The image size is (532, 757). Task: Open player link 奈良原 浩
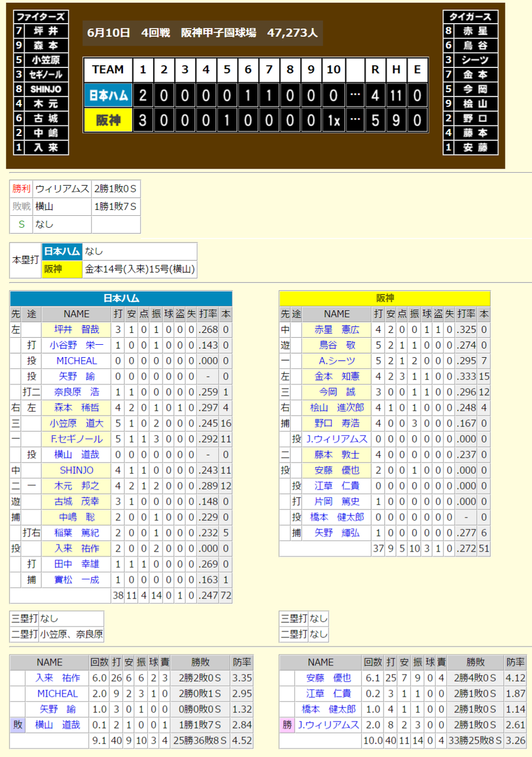[76, 392]
